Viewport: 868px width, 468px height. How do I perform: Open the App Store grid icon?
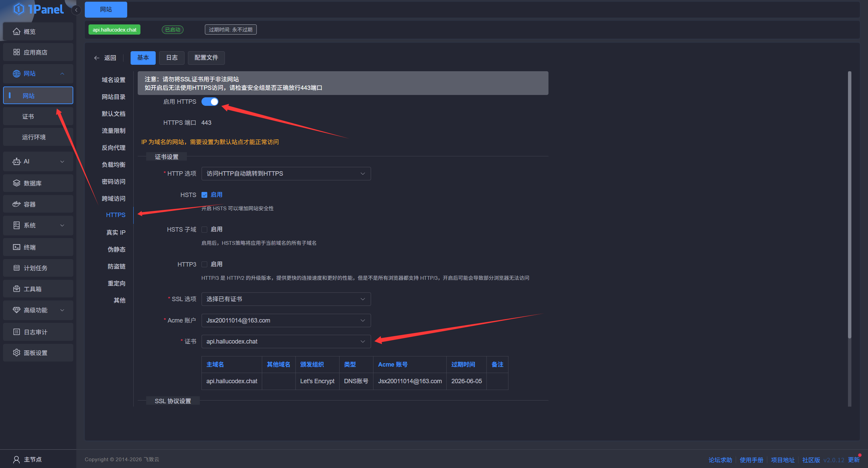pyautogui.click(x=16, y=52)
